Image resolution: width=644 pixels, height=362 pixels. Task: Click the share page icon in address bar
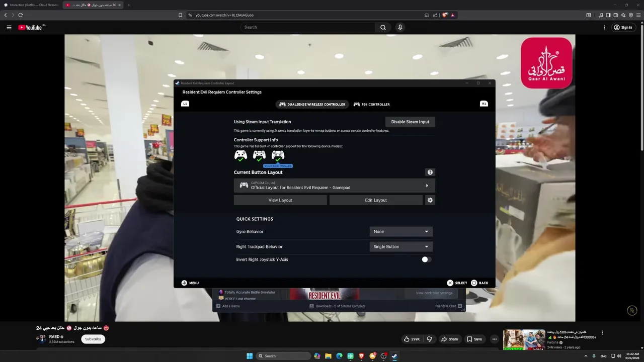pos(436,15)
